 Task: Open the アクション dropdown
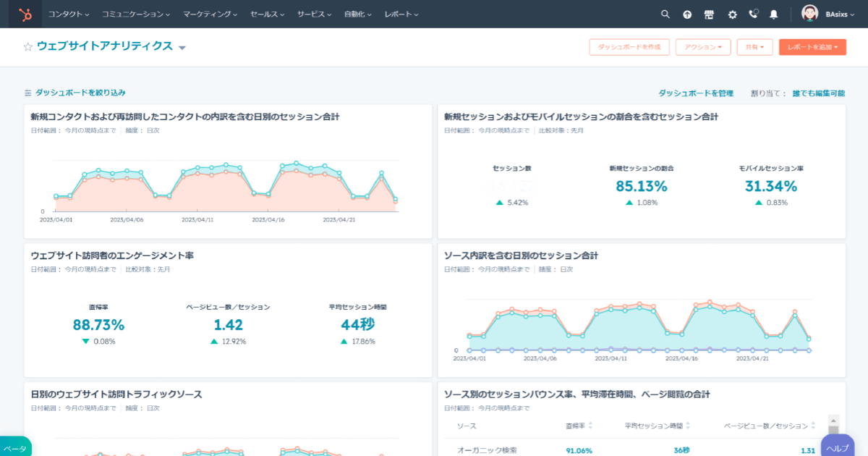[x=703, y=47]
